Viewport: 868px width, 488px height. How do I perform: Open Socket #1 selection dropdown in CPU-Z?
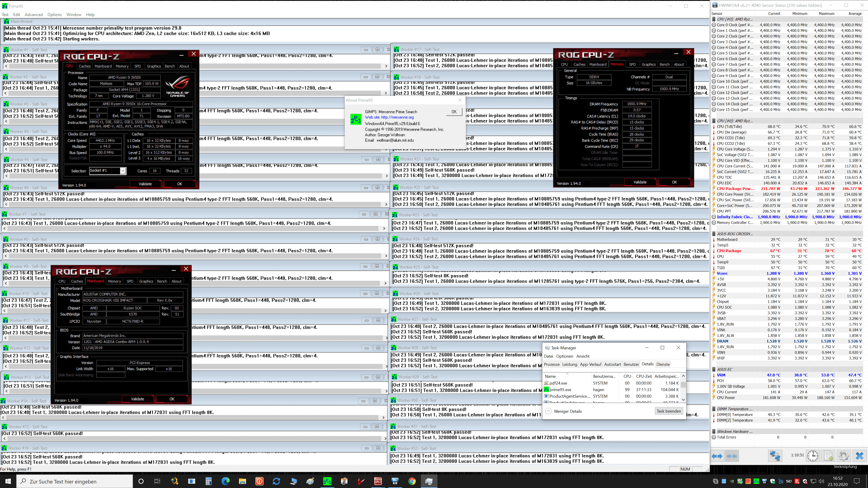[123, 171]
